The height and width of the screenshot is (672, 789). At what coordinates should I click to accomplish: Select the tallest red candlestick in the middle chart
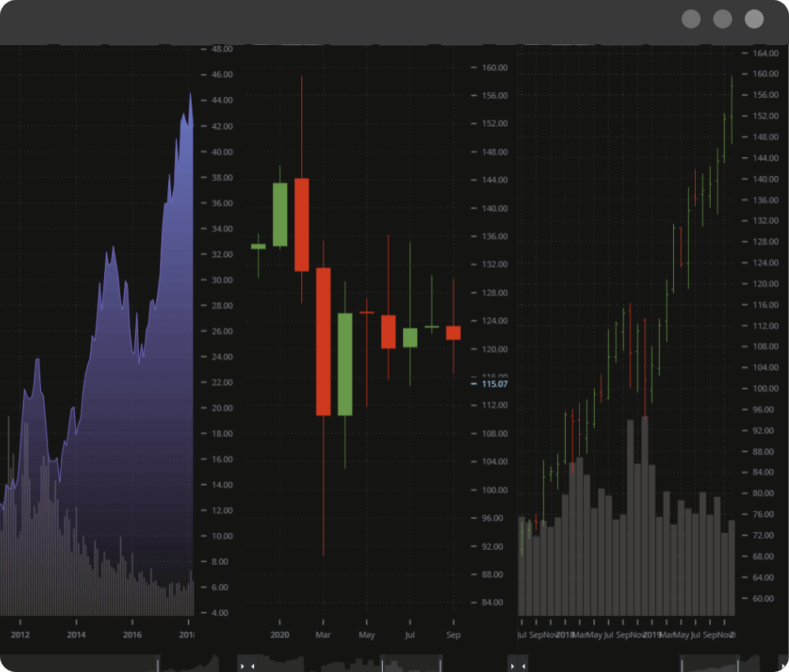323,339
